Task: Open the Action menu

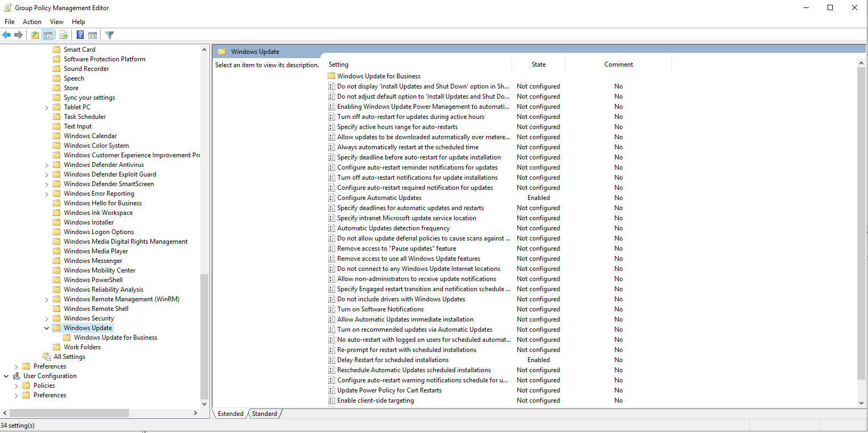Action: coord(32,22)
